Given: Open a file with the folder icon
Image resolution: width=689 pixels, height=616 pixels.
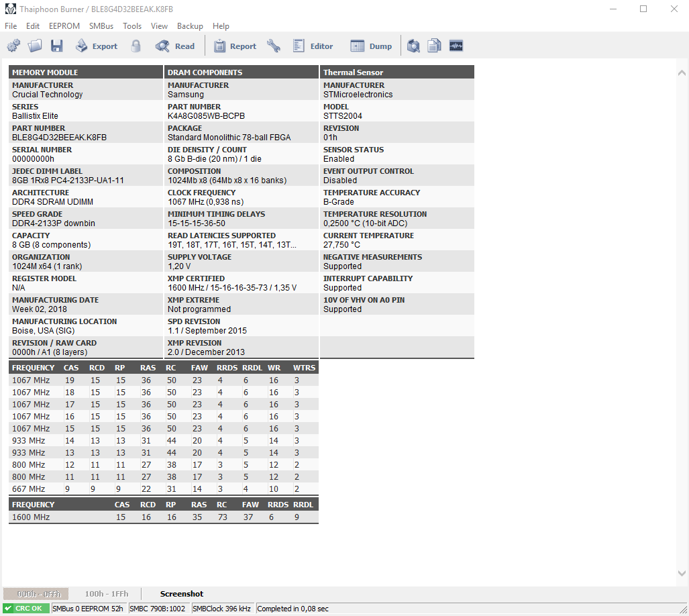Looking at the screenshot, I should point(35,46).
